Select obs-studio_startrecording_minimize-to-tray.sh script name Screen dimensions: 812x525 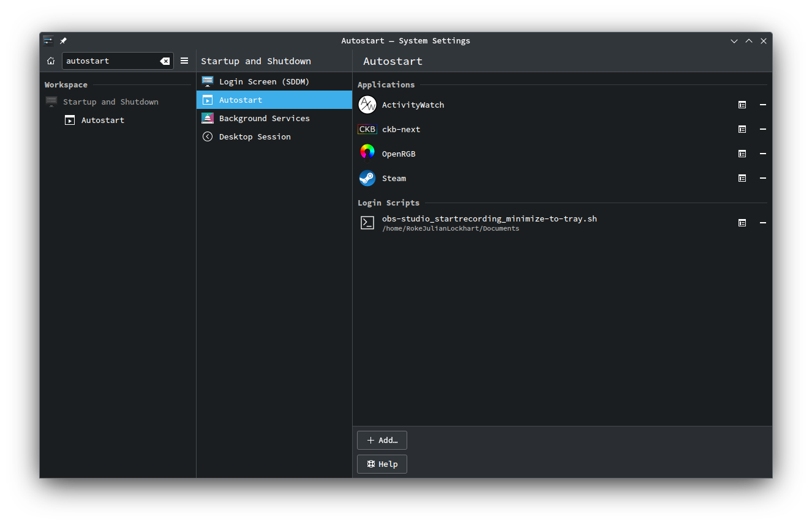489,218
